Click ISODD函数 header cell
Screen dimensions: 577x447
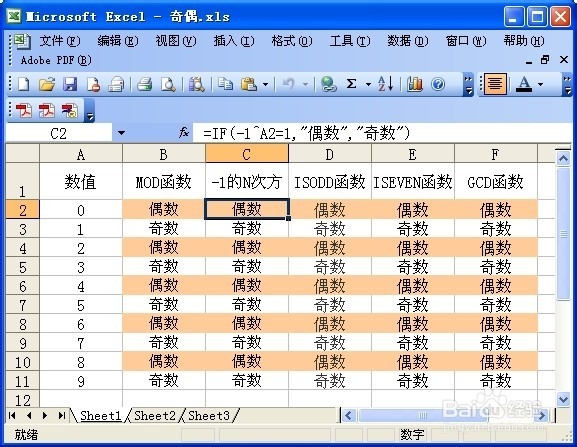[330, 181]
